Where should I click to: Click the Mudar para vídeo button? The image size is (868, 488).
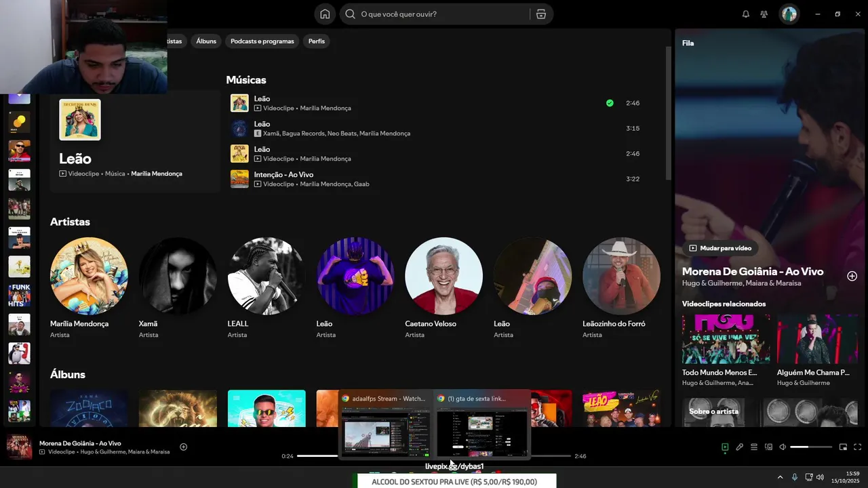click(720, 248)
